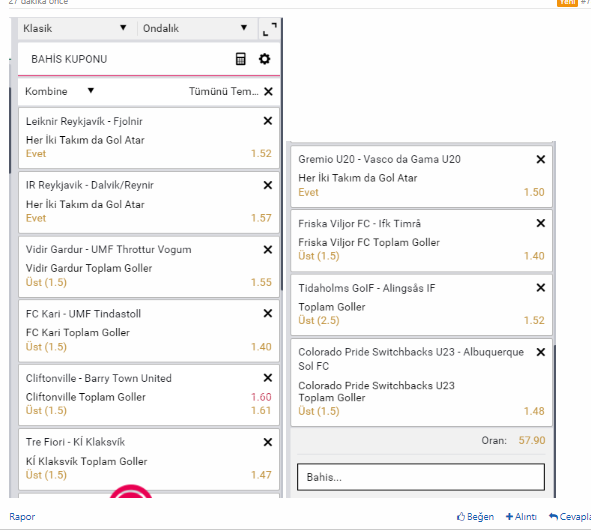Click total Oran value 57.90
This screenshot has width=591, height=530.
[x=532, y=440]
